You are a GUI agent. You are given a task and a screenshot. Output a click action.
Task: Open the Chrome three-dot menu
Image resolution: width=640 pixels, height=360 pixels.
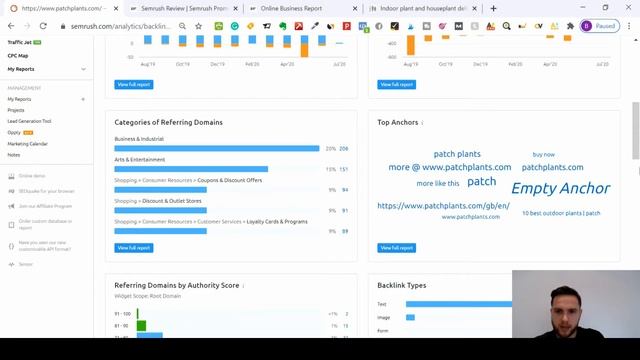[x=629, y=26]
